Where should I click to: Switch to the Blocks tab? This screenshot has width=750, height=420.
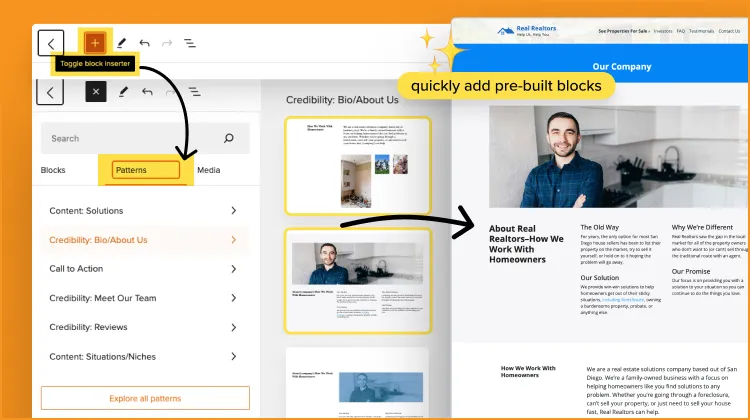tap(53, 170)
